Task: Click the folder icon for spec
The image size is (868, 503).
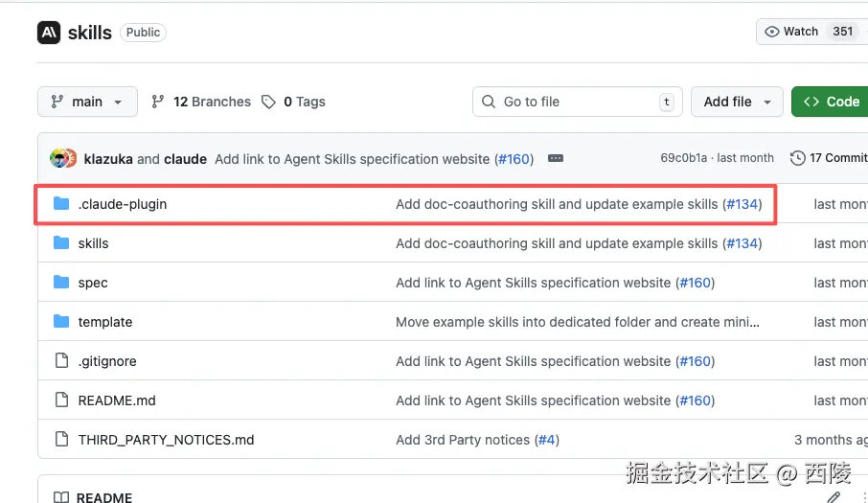Action: (61, 283)
